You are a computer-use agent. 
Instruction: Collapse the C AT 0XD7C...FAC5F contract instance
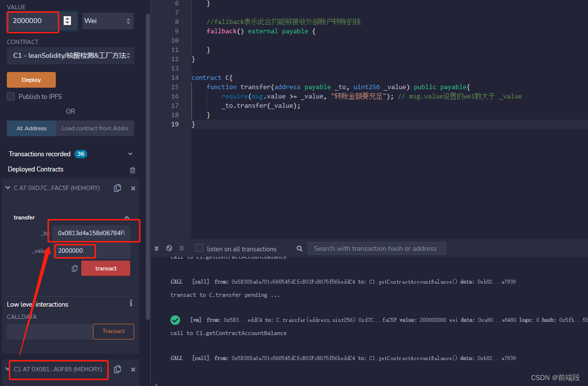7,188
